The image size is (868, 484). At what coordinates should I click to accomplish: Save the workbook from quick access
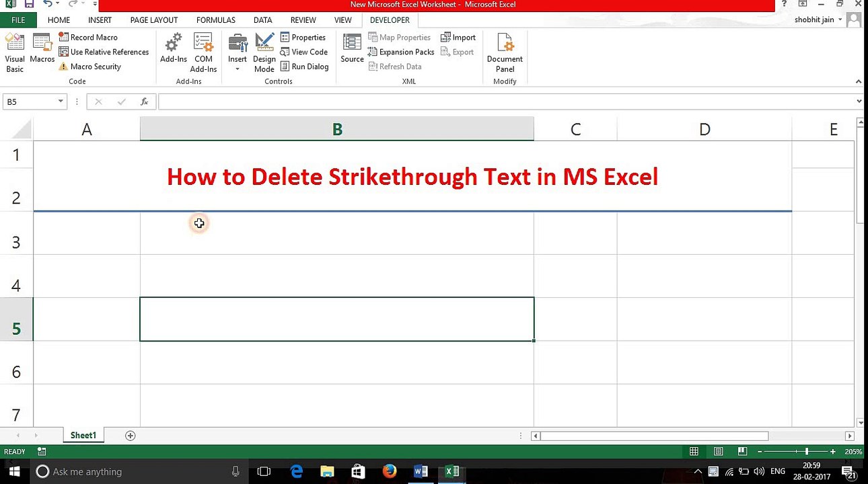29,5
